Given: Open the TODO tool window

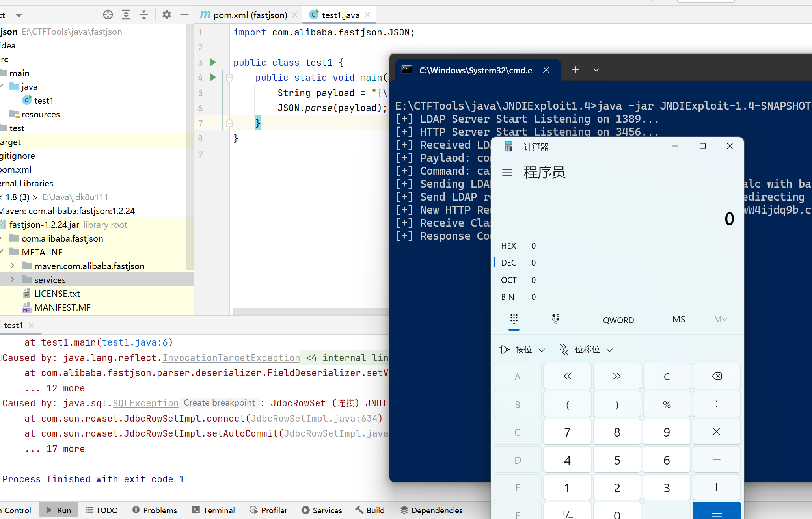Looking at the screenshot, I should (102, 510).
